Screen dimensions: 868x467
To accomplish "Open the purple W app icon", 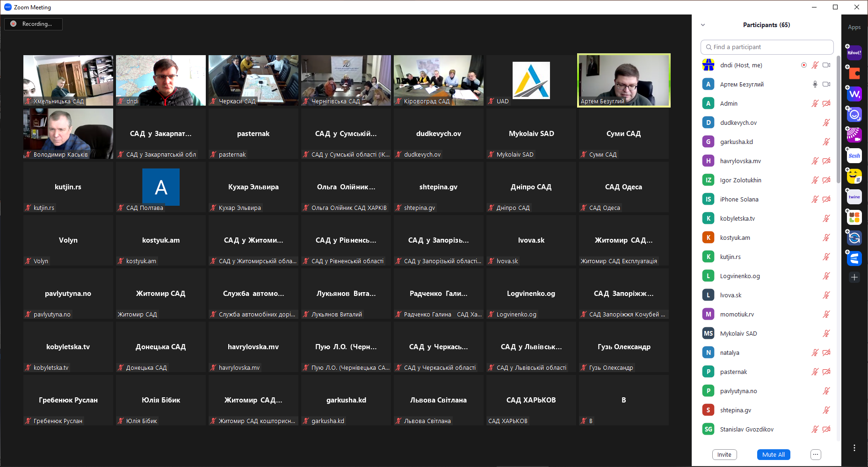I will 854,94.
